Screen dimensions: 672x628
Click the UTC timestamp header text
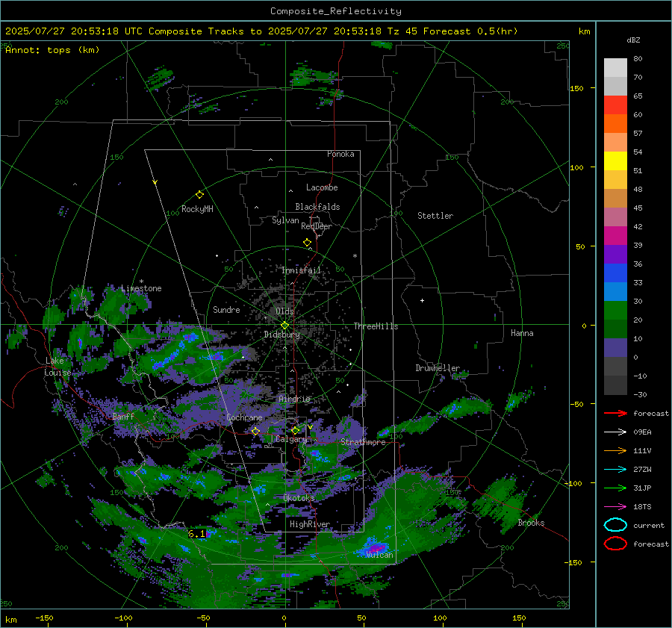pyautogui.click(x=261, y=31)
